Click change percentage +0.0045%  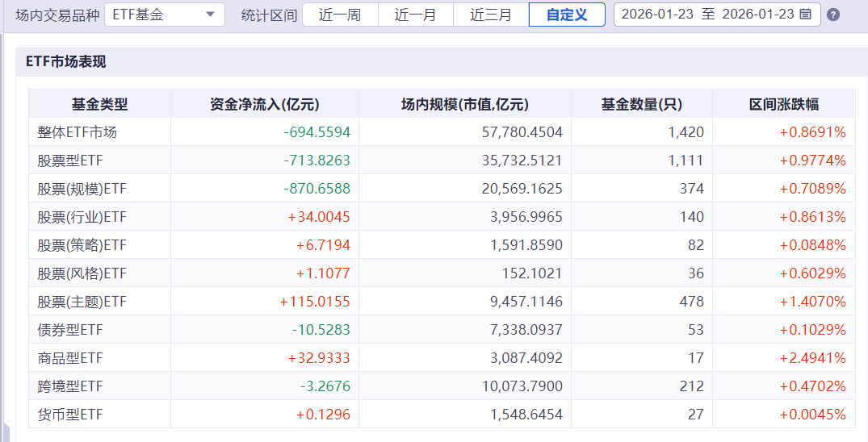click(x=812, y=415)
